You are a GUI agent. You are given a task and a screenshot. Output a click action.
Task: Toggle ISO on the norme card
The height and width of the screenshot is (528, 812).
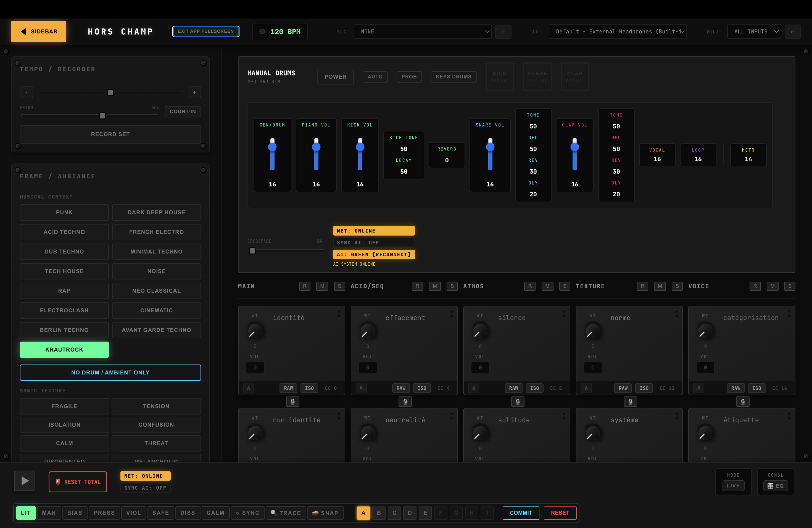tap(644, 388)
